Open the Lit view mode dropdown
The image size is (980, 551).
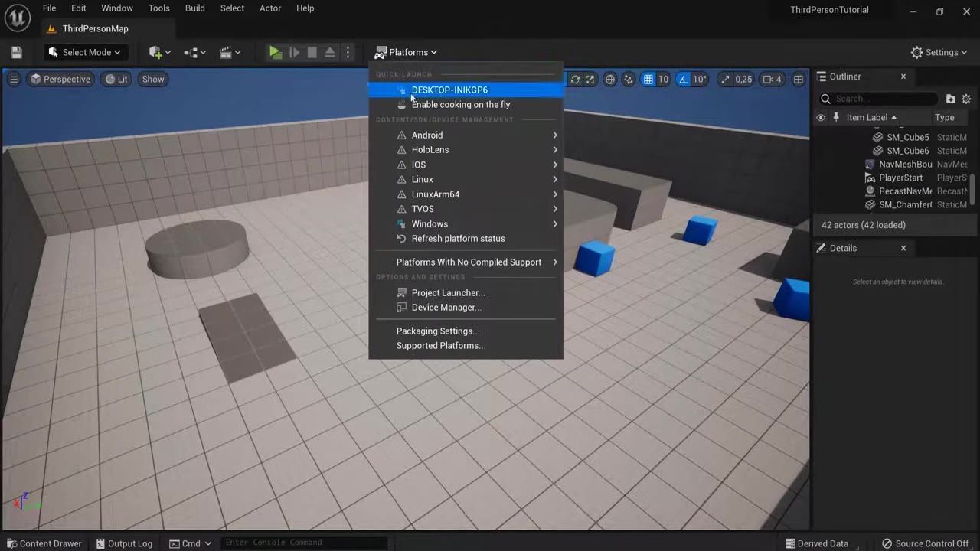point(116,79)
